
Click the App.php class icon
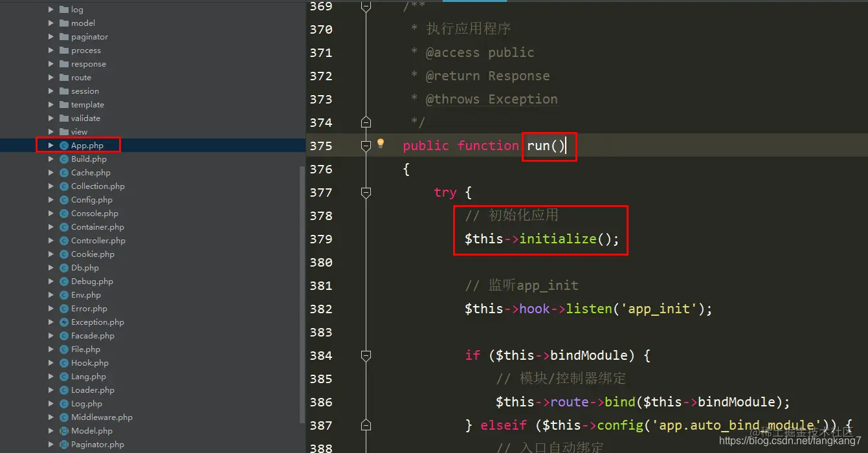pyautogui.click(x=64, y=146)
